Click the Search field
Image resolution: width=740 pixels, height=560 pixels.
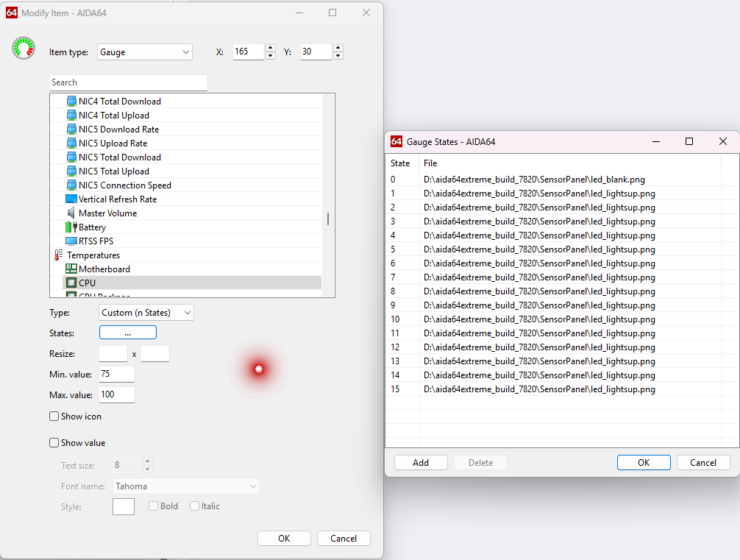(129, 82)
